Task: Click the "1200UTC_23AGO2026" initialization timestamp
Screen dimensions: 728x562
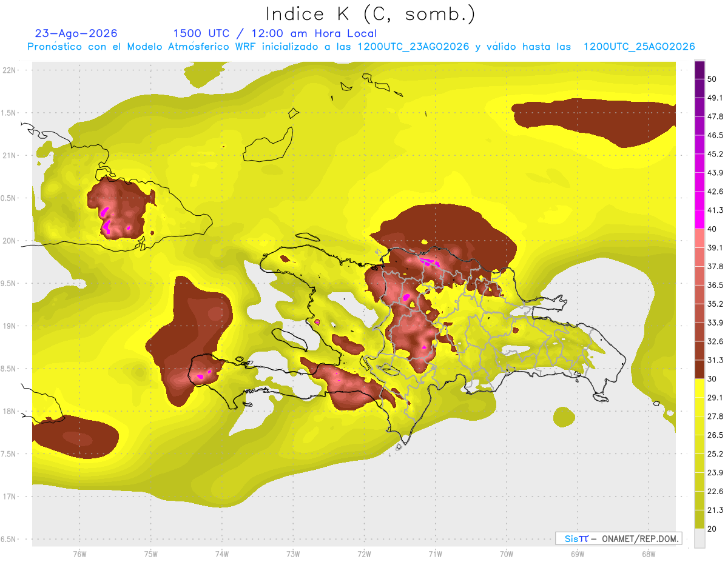Action: click(x=413, y=47)
